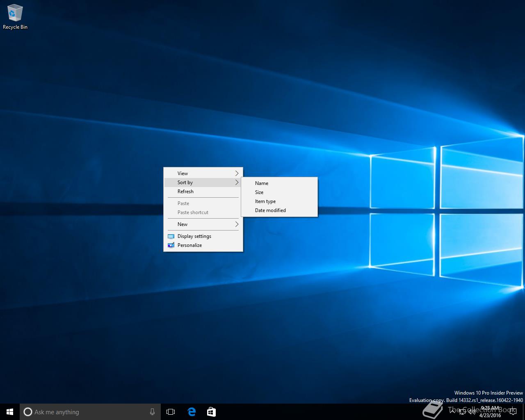Launch Microsoft Edge from the taskbar

(192, 412)
